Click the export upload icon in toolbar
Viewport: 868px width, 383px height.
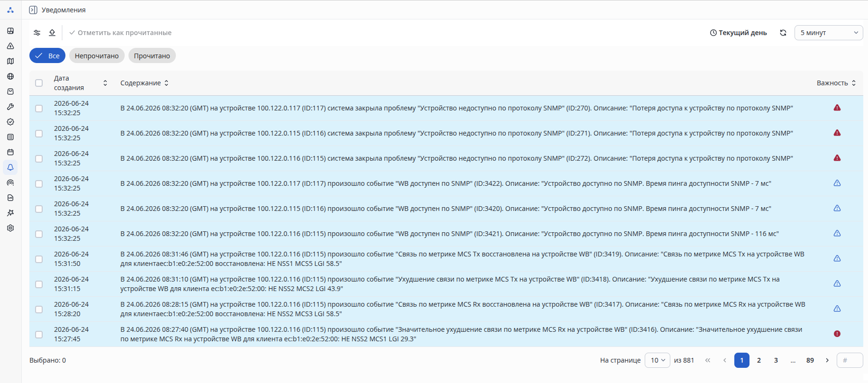coord(52,33)
